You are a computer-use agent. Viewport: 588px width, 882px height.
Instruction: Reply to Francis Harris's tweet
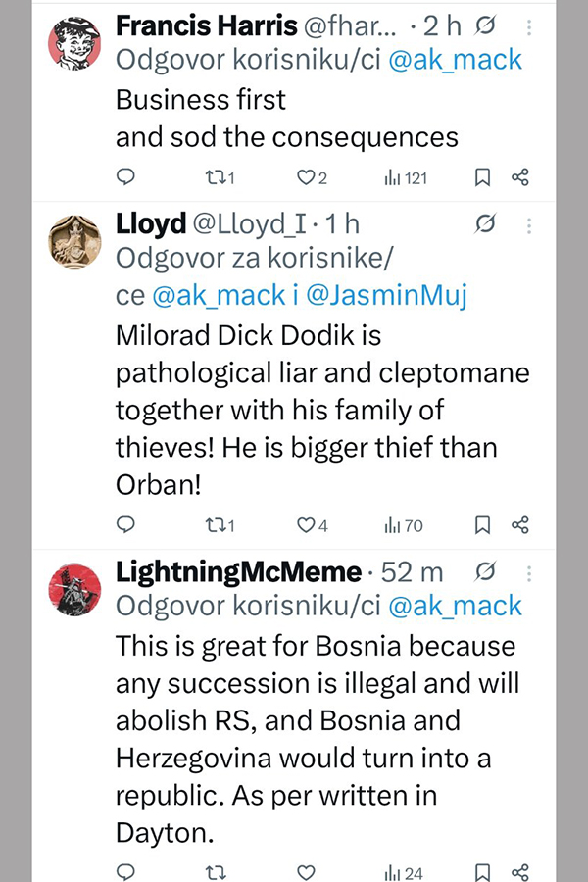125,177
